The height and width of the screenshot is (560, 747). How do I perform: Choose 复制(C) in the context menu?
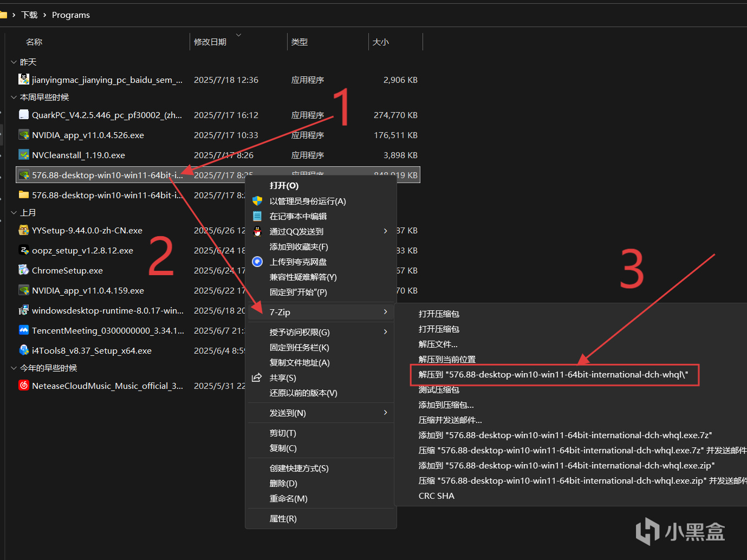283,448
